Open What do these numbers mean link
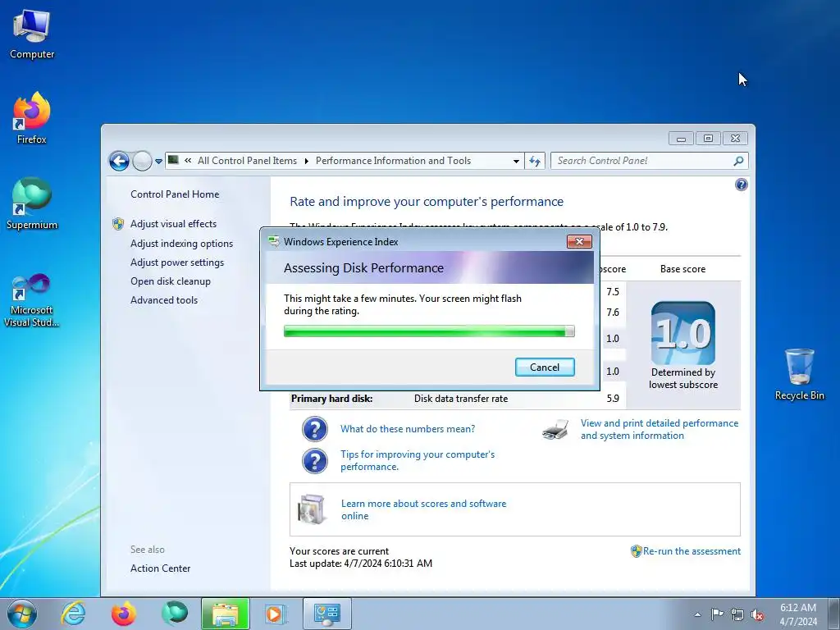This screenshot has height=630, width=840. pos(408,429)
